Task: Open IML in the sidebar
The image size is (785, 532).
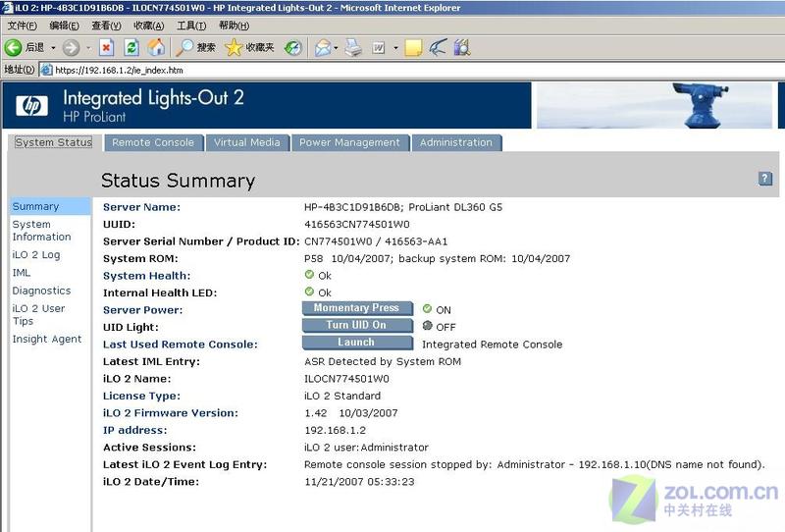Action: click(x=22, y=273)
